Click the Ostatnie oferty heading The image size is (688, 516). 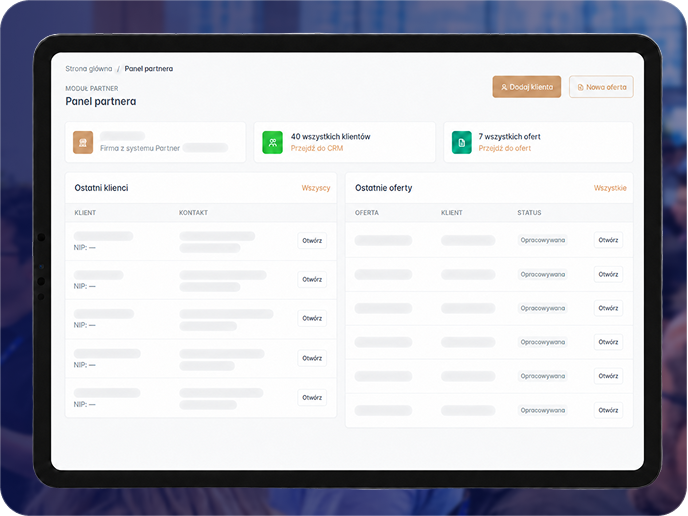pos(383,188)
